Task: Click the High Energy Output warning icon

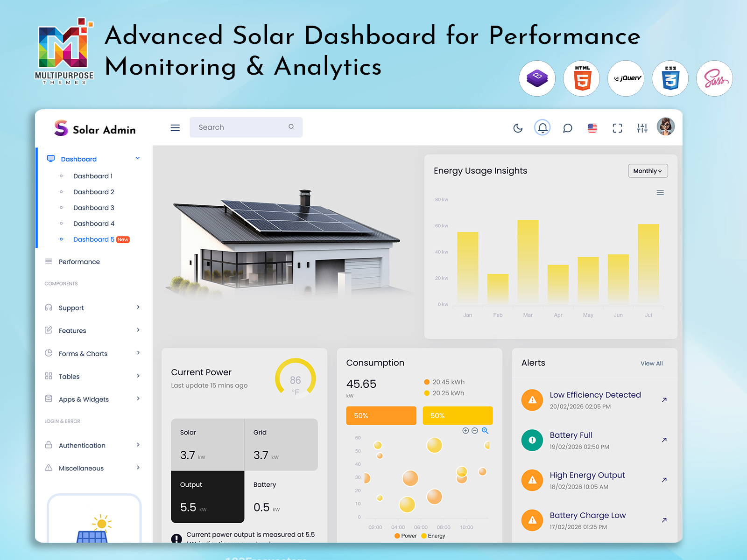Action: pyautogui.click(x=532, y=480)
